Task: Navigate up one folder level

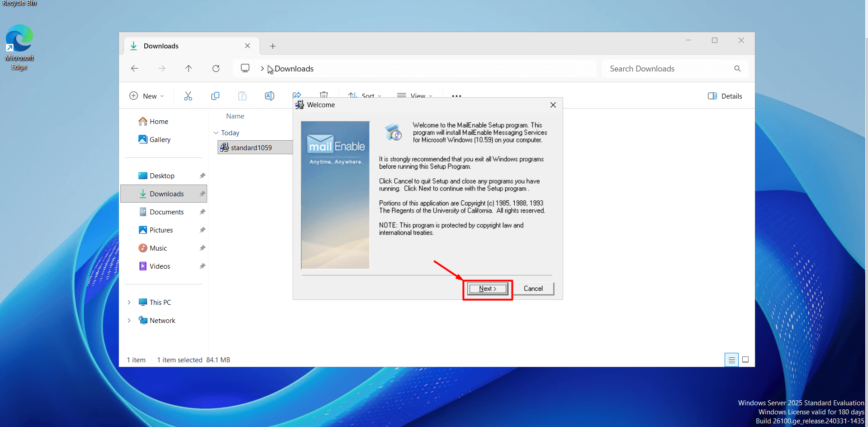Action: (189, 68)
